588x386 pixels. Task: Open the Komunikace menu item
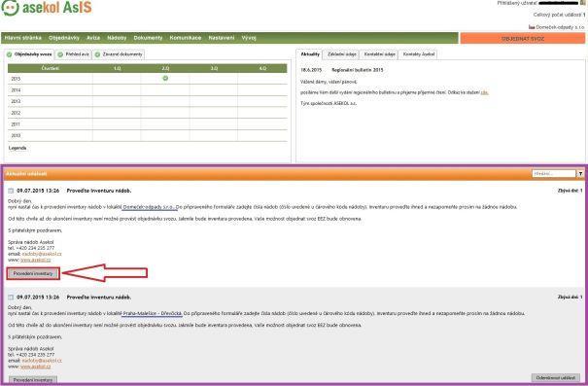point(186,38)
